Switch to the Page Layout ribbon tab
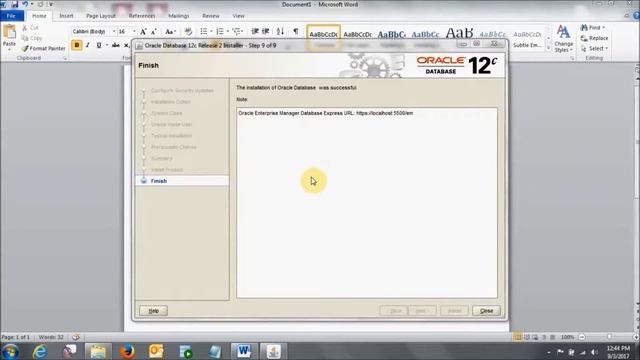 coord(101,16)
